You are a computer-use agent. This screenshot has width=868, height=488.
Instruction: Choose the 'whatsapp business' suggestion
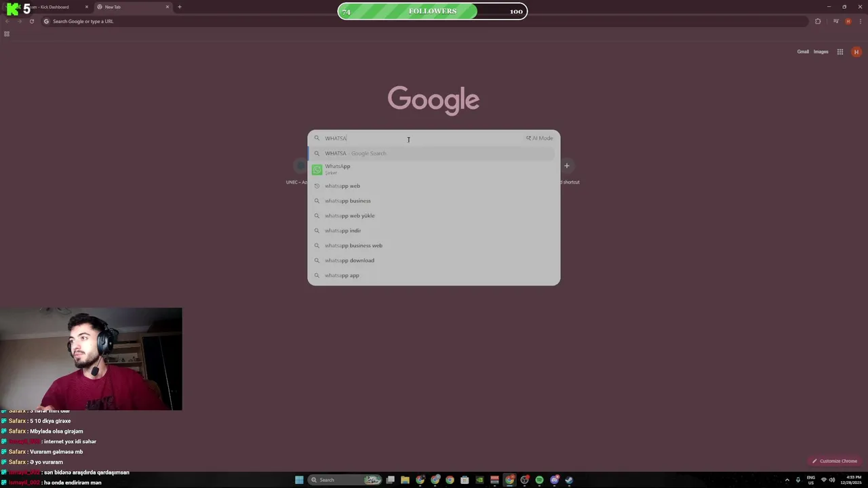click(434, 201)
